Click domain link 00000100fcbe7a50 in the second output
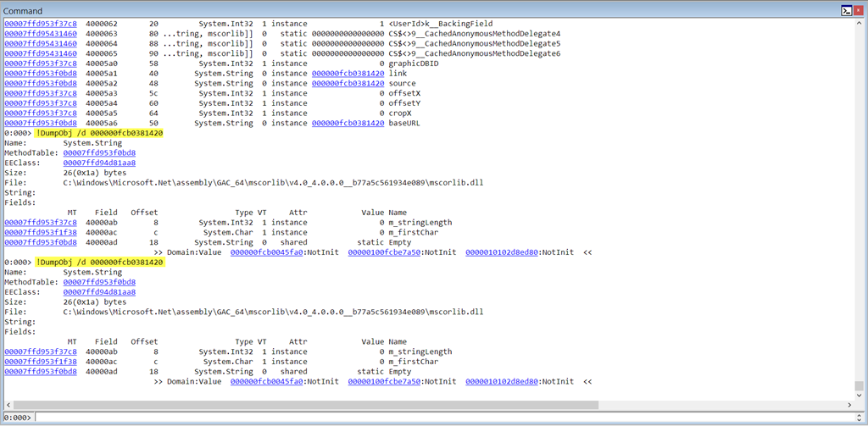868x426 pixels. click(x=385, y=381)
